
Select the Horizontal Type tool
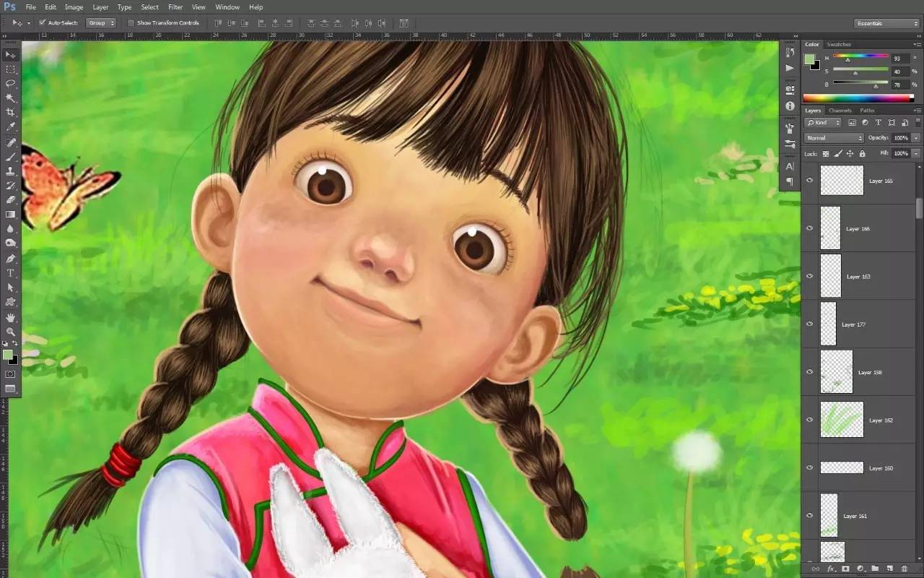11,273
